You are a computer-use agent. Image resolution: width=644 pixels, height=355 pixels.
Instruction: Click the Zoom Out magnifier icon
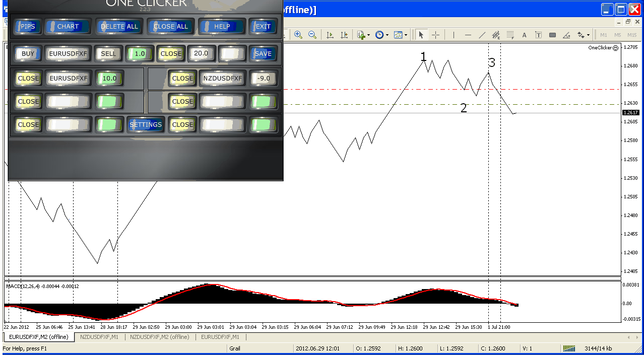[x=312, y=35]
